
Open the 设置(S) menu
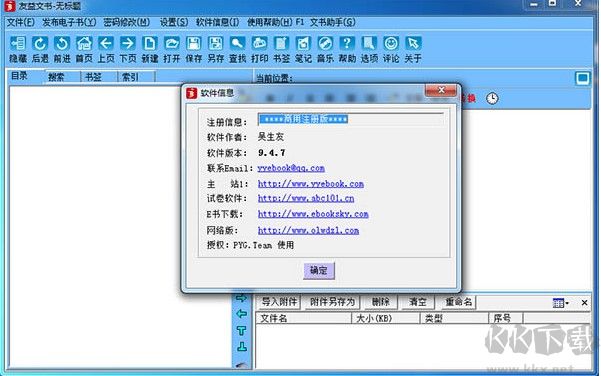tap(174, 22)
